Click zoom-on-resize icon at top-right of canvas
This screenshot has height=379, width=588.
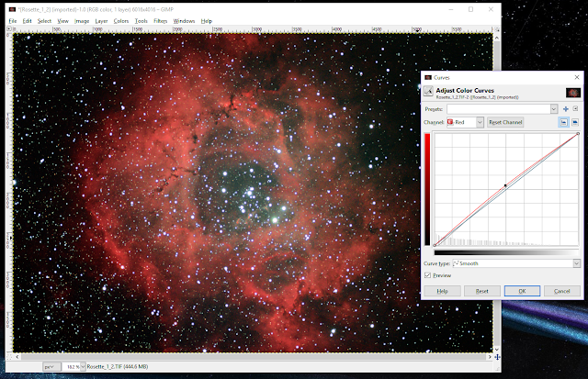click(x=497, y=28)
